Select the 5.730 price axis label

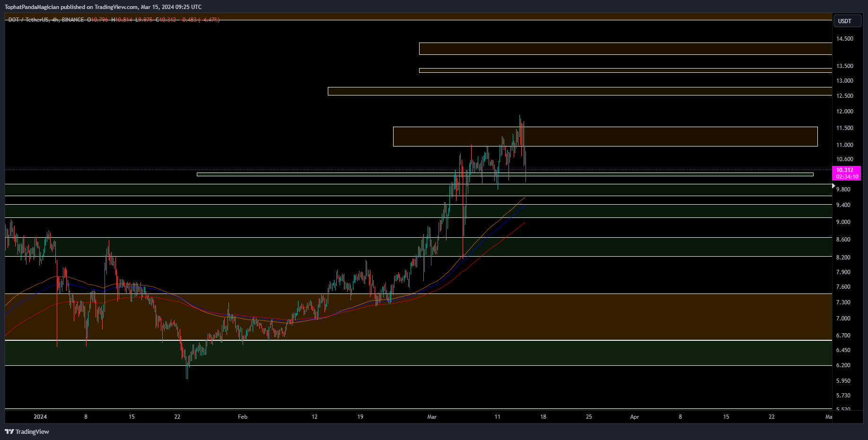pos(843,396)
